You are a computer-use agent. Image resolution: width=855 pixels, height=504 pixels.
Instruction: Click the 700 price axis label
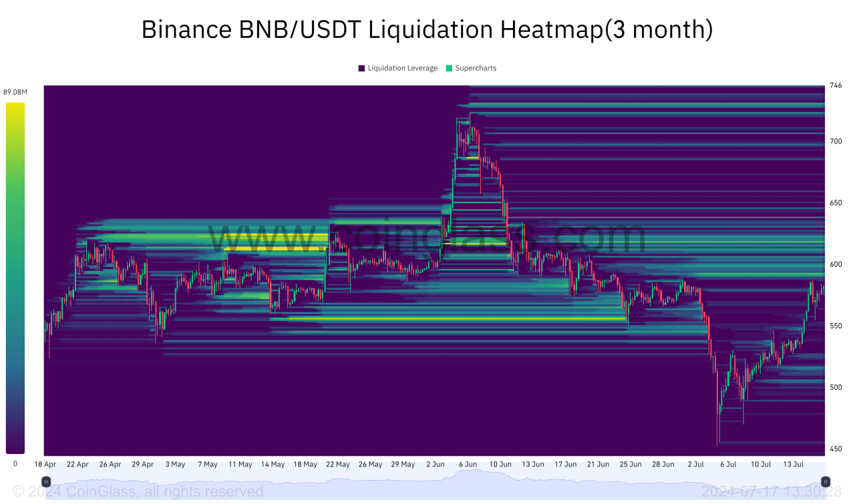(x=836, y=142)
